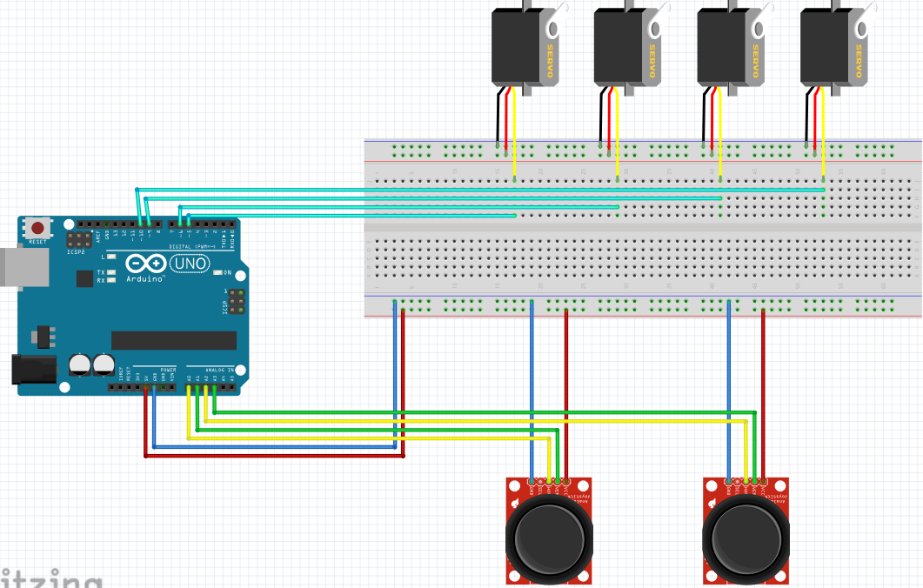Click the red RESET button on Arduino

pyautogui.click(x=37, y=228)
